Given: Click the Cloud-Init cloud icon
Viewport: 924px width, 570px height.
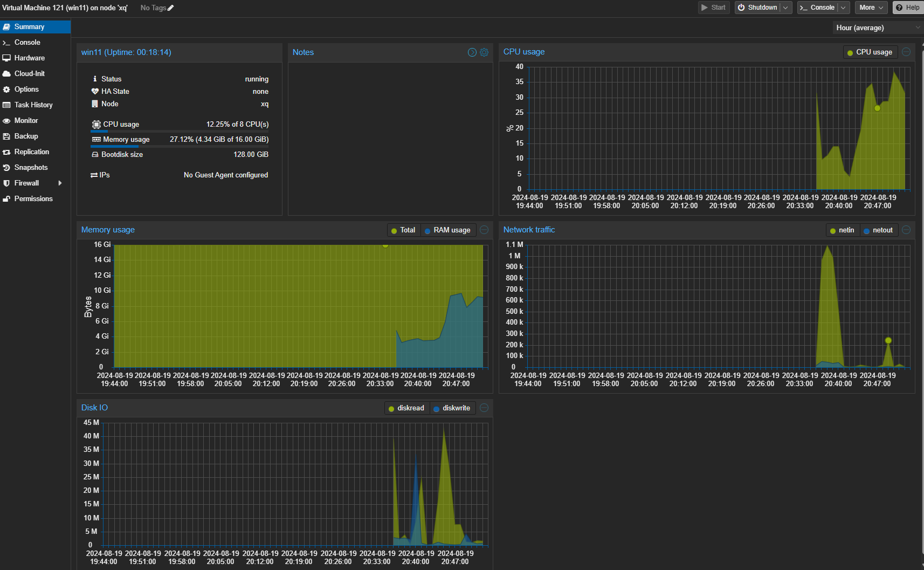Looking at the screenshot, I should point(6,73).
